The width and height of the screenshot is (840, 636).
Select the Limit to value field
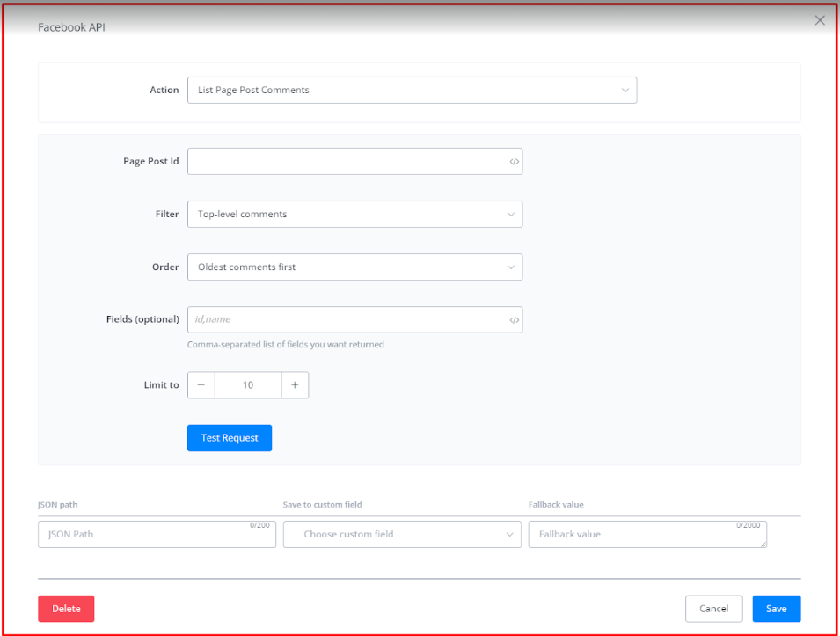248,385
